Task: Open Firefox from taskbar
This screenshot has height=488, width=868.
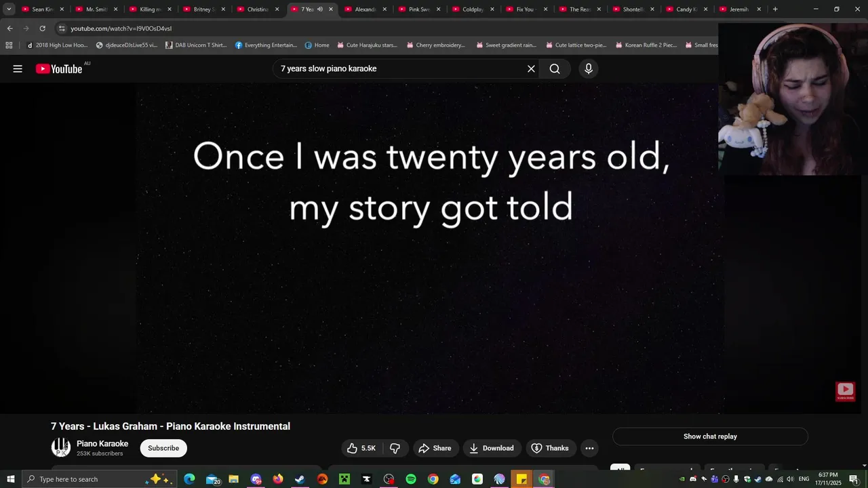Action: click(x=278, y=479)
